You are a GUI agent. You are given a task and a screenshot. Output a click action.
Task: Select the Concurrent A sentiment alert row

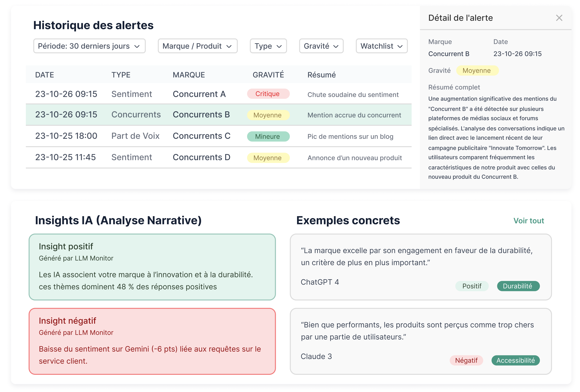coord(200,94)
